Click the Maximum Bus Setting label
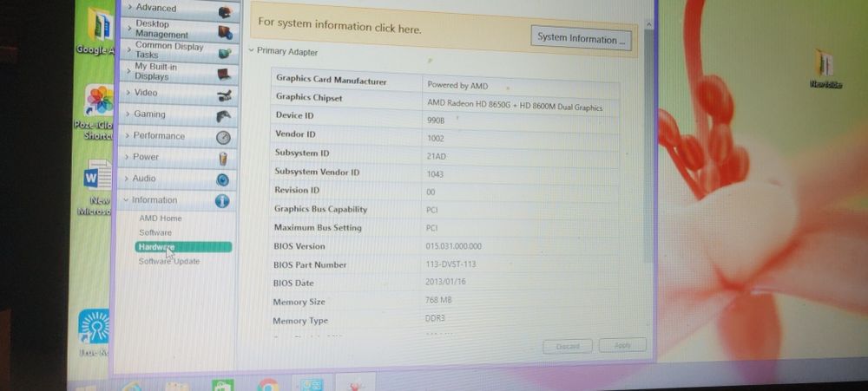The height and width of the screenshot is (391, 868). [318, 228]
